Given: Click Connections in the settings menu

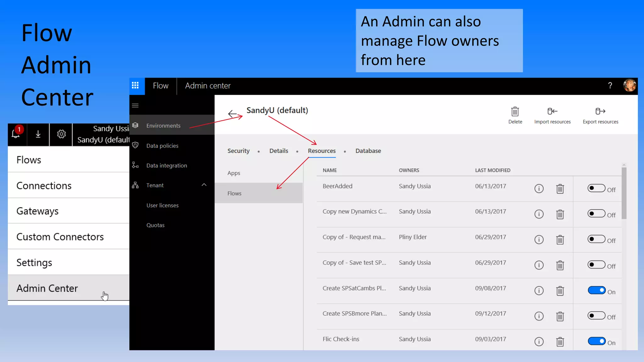Looking at the screenshot, I should [69, 186].
